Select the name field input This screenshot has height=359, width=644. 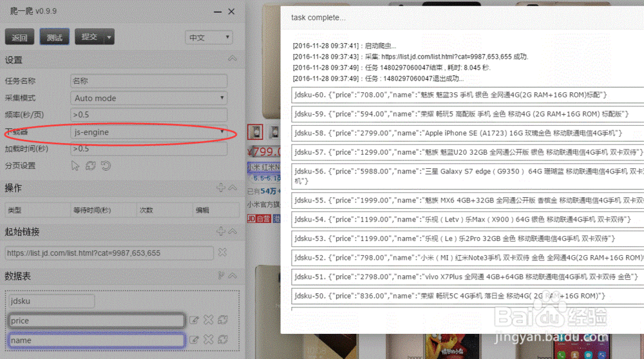pos(97,340)
